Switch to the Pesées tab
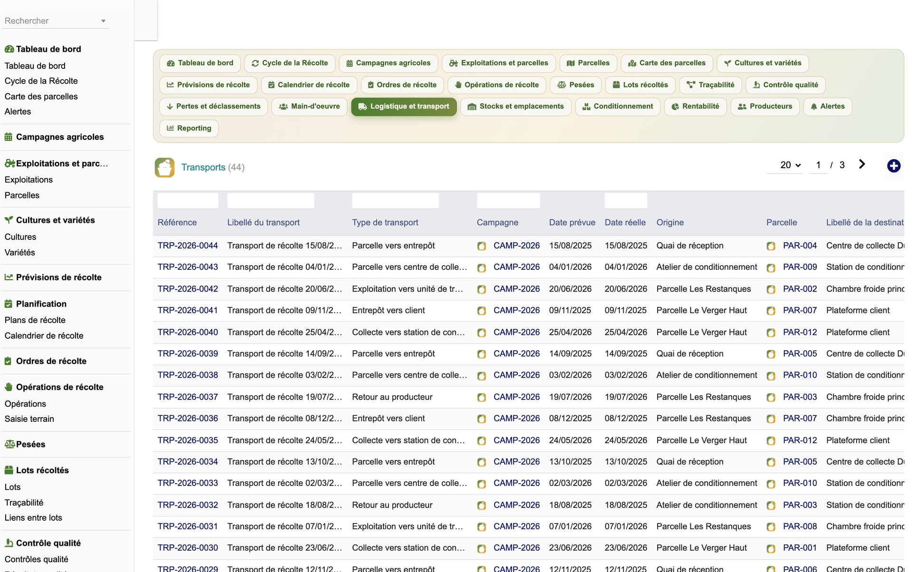924x572 pixels. 575,85
